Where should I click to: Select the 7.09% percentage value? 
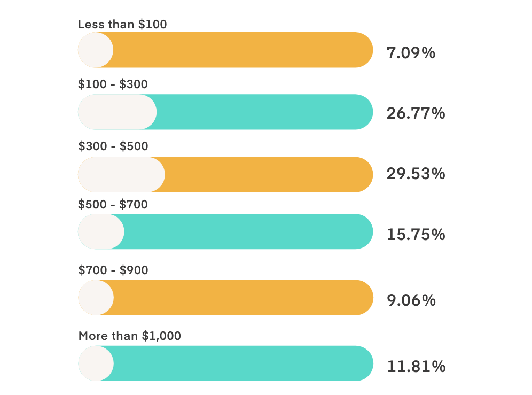(411, 53)
